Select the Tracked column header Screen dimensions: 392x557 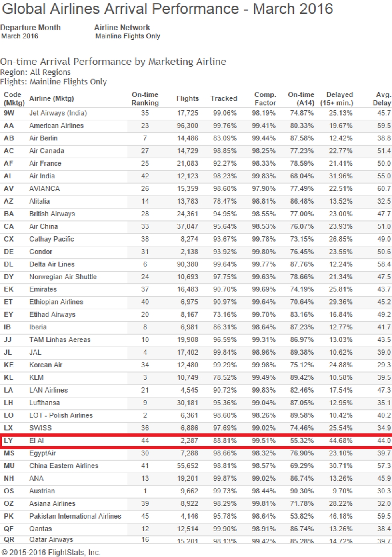click(x=224, y=98)
